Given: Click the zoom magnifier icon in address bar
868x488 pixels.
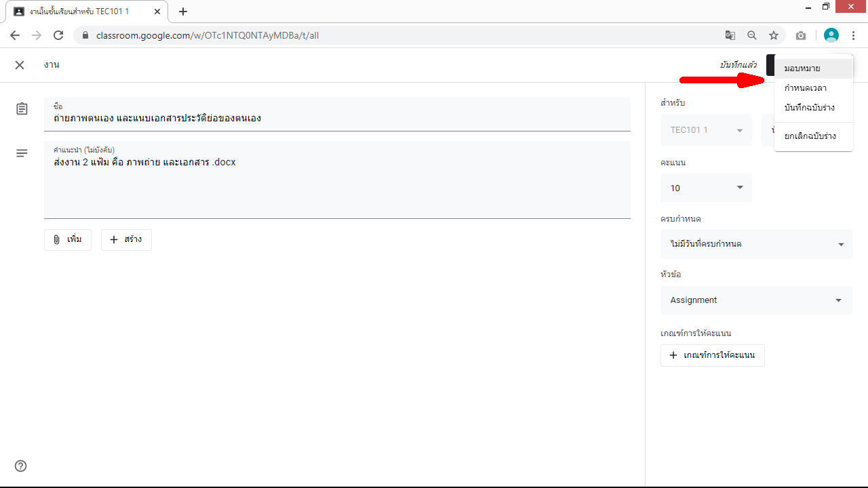Looking at the screenshot, I should (x=751, y=35).
